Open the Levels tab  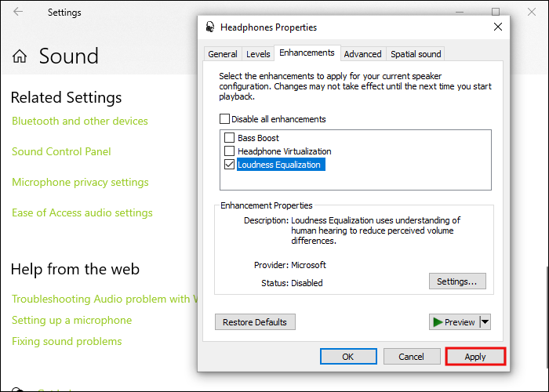pyautogui.click(x=258, y=54)
